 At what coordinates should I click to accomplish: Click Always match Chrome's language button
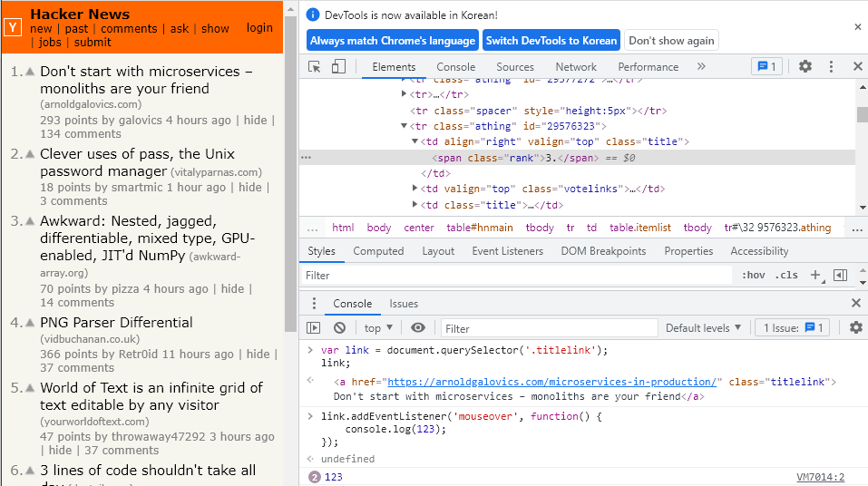[393, 41]
